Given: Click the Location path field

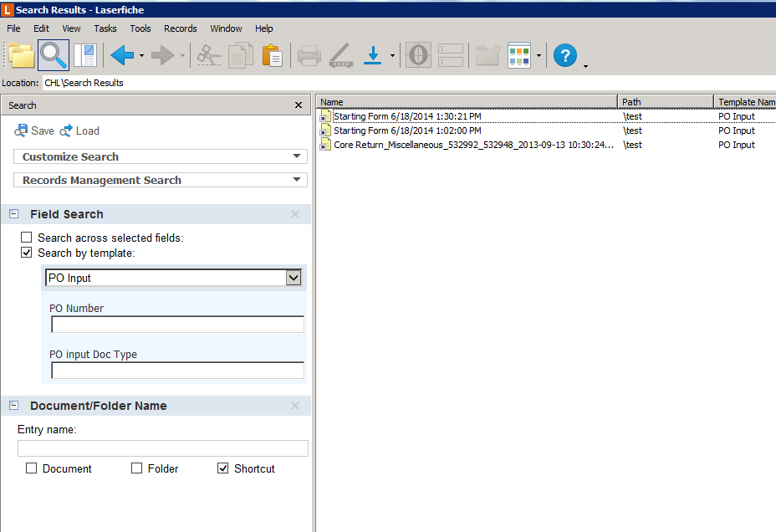Looking at the screenshot, I should [x=409, y=83].
